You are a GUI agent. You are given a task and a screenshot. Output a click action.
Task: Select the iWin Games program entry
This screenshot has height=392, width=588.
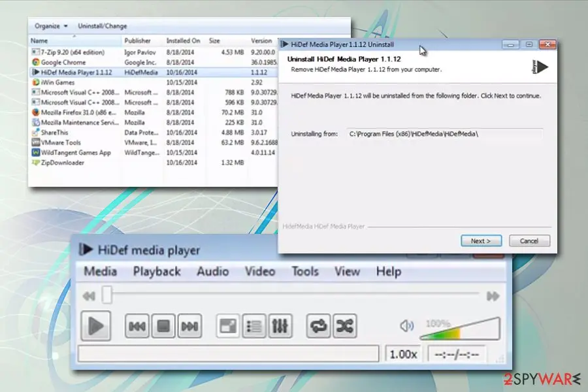point(154,82)
